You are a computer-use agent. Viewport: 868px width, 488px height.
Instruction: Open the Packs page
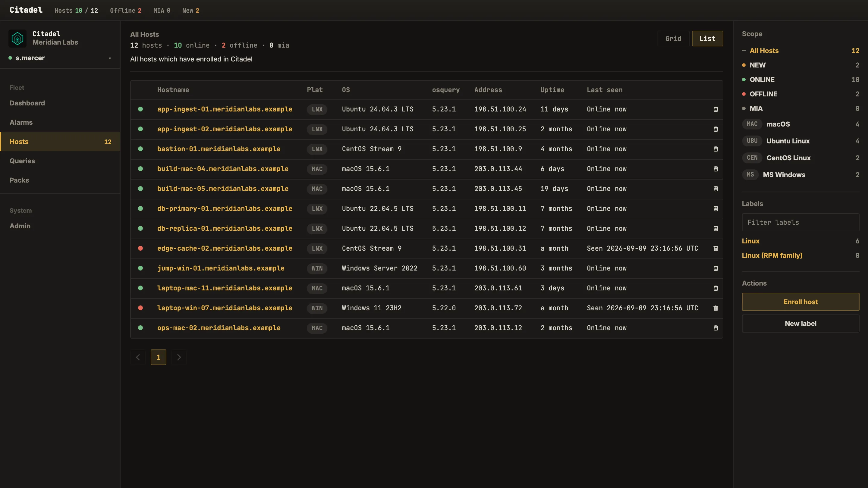point(19,180)
